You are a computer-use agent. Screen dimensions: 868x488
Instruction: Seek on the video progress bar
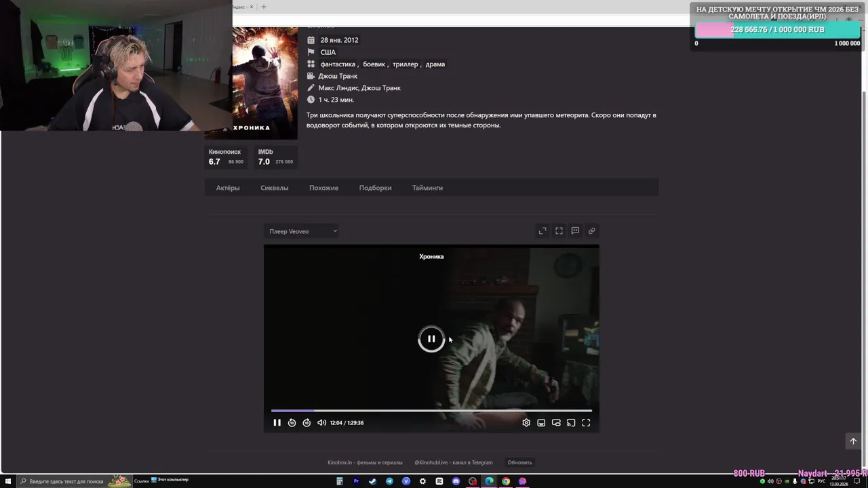coord(431,410)
